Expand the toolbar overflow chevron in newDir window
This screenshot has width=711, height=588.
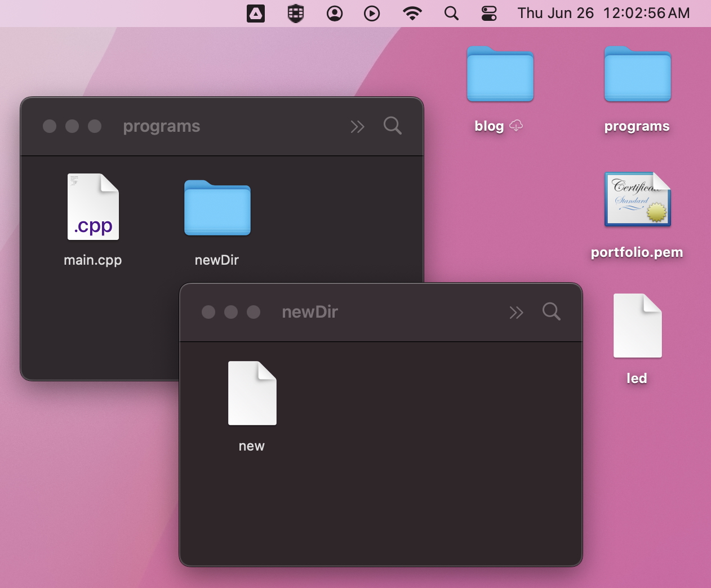point(517,312)
